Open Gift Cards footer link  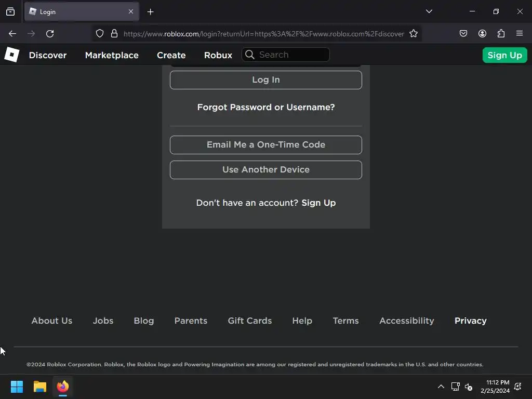coord(250,321)
